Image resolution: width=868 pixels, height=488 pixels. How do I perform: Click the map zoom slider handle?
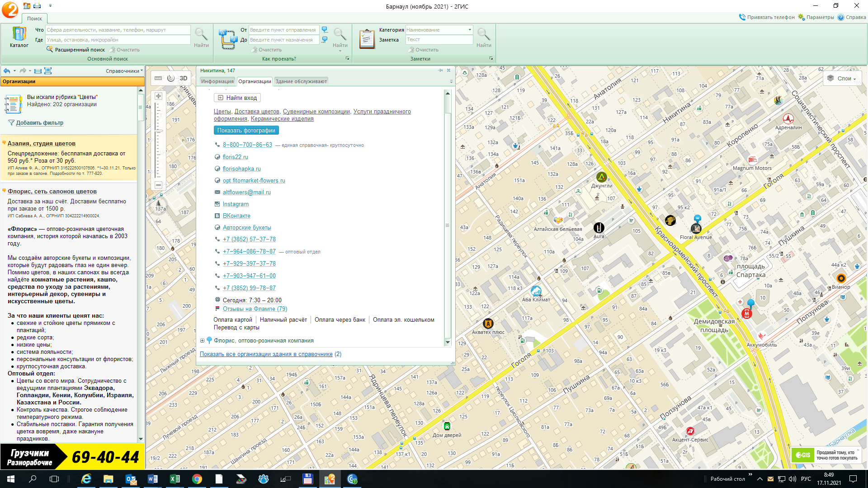coord(159,131)
